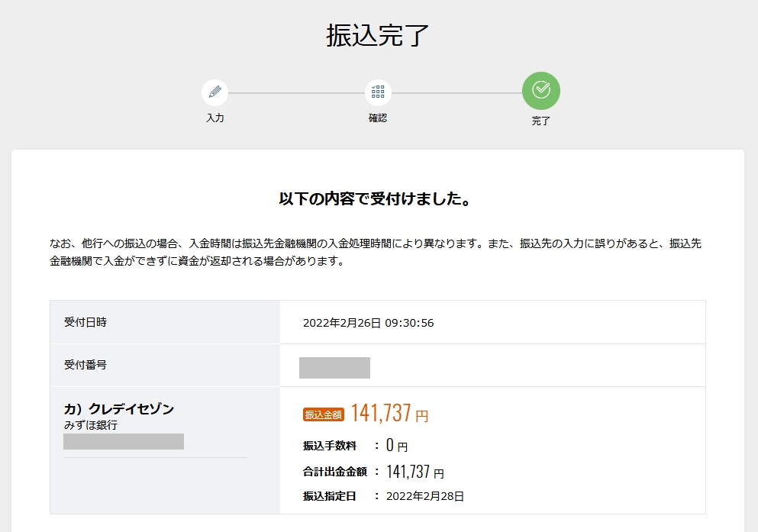Click the receipt timestamp 09:30:56
Screen dimensions: 758x532
(410, 323)
